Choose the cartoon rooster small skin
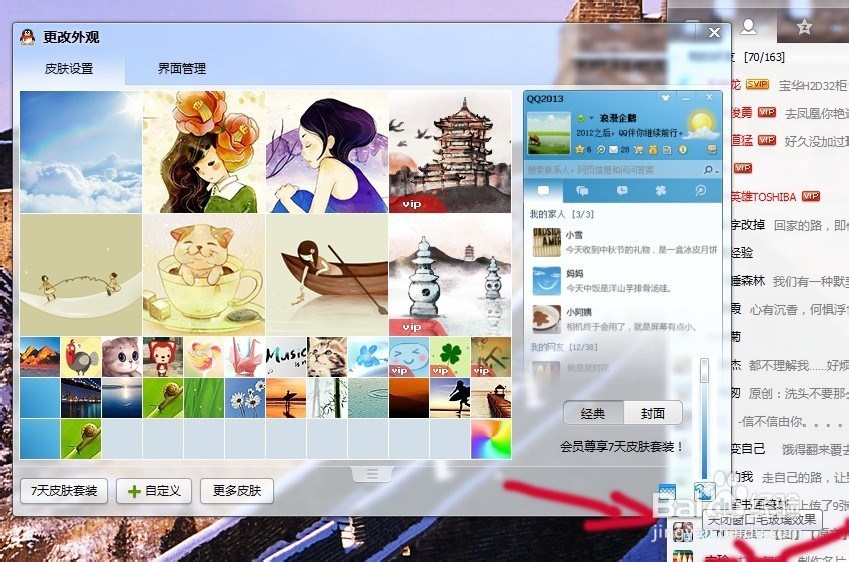The height and width of the screenshot is (562, 849). coord(81,357)
